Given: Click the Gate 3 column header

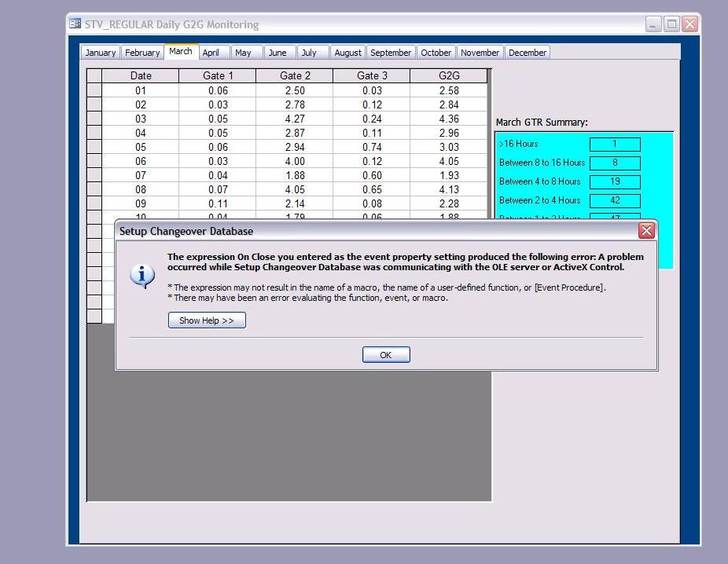Looking at the screenshot, I should (x=372, y=75).
